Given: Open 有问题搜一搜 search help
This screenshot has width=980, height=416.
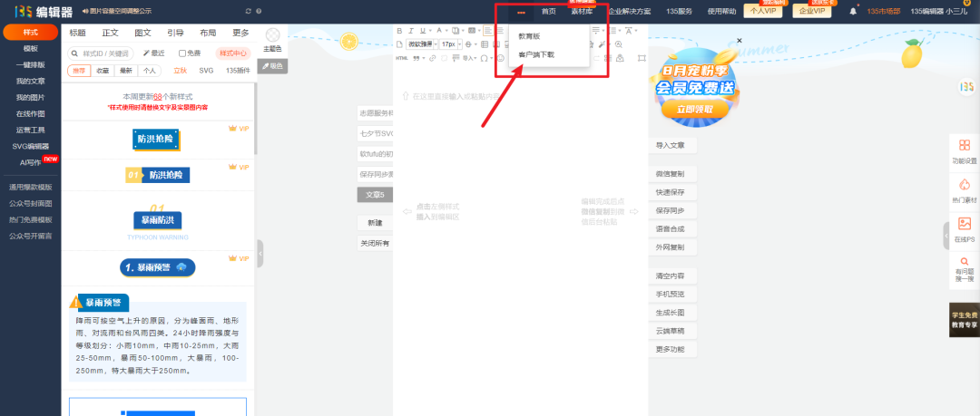Looking at the screenshot, I should coord(965,270).
